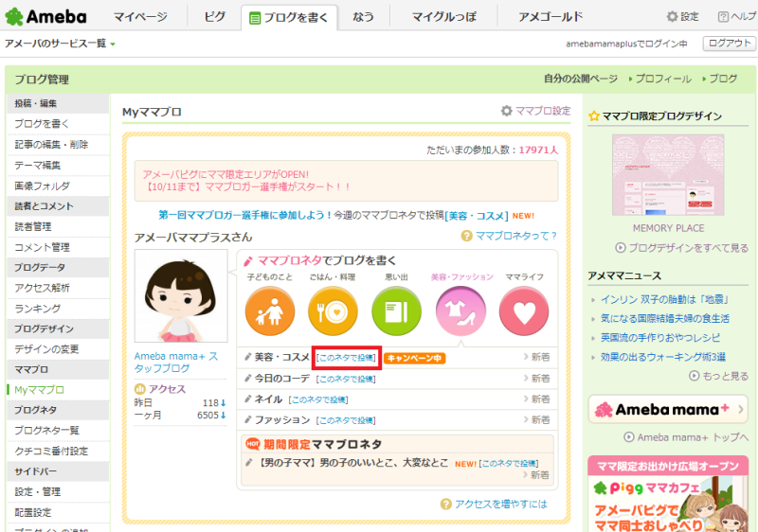Open the 設定 gear icon in header
Screen dimensions: 758x532
coord(672,16)
